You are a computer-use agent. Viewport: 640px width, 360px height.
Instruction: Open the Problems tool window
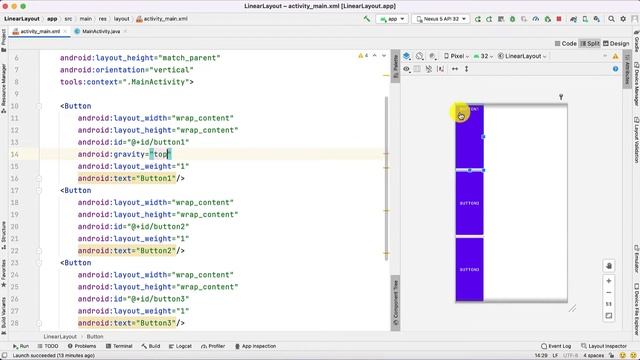coord(82,346)
